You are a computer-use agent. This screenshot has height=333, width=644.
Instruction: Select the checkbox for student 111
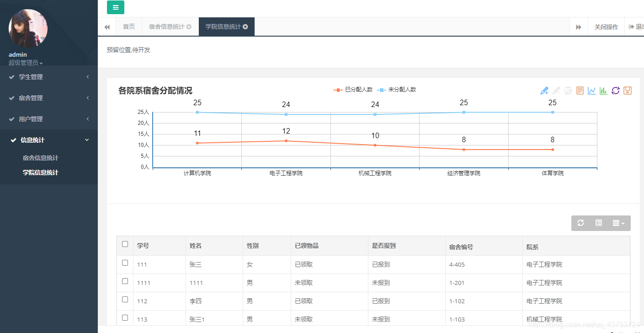125,263
